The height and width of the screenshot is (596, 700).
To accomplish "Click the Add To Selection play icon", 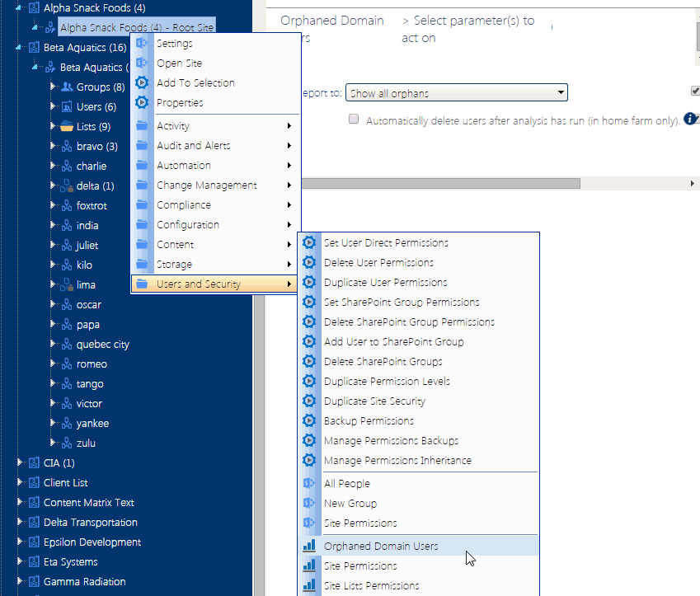I will pos(142,83).
